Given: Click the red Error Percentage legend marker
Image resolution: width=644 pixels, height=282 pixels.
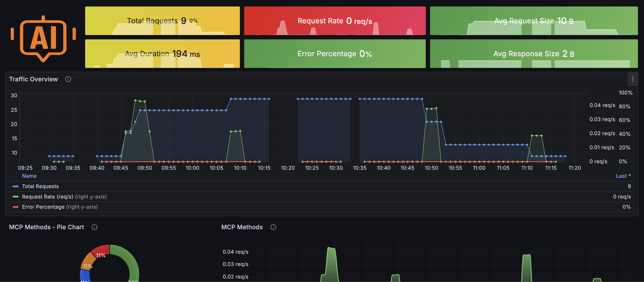Looking at the screenshot, I should tap(15, 207).
